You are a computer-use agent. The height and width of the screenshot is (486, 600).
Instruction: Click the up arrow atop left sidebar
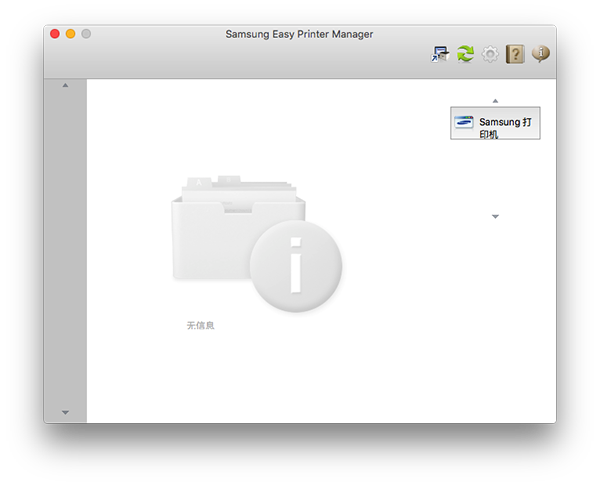click(x=66, y=85)
